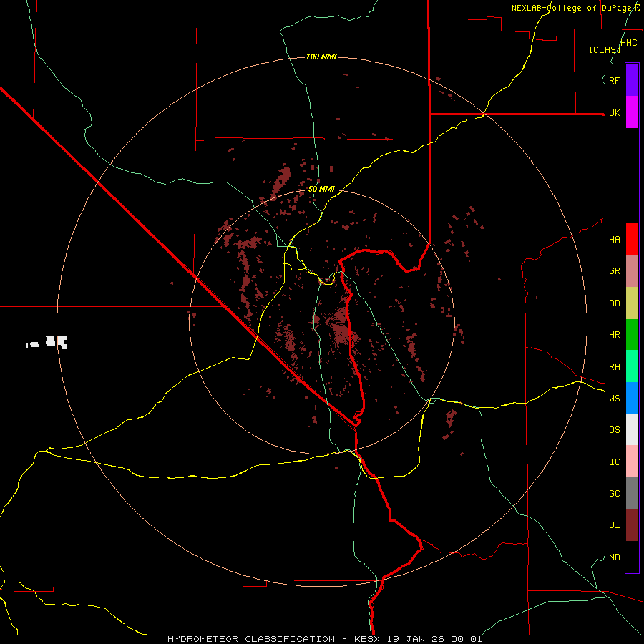Select the BD legend label
This screenshot has width=644, height=644.
pos(614,303)
